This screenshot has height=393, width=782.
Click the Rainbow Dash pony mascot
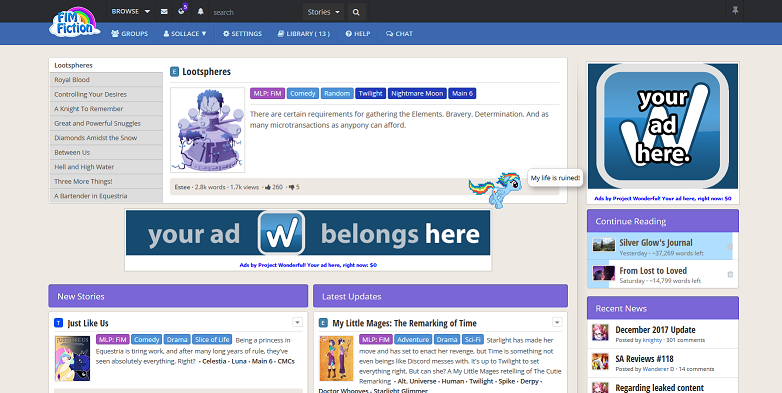coord(496,190)
